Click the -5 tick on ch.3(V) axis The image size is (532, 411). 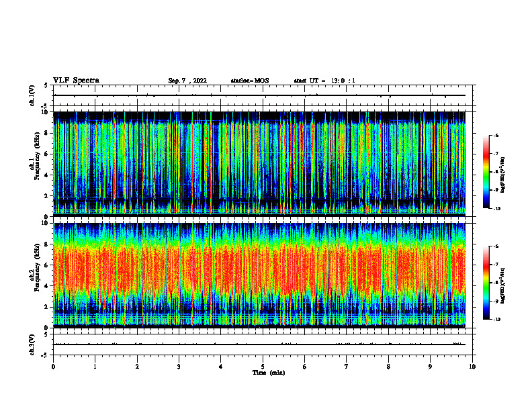coord(46,355)
